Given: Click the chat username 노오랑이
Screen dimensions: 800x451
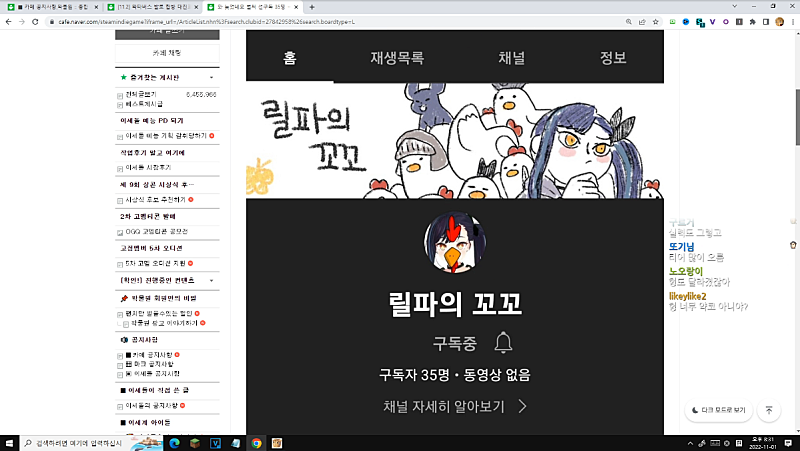Looking at the screenshot, I should (686, 271).
